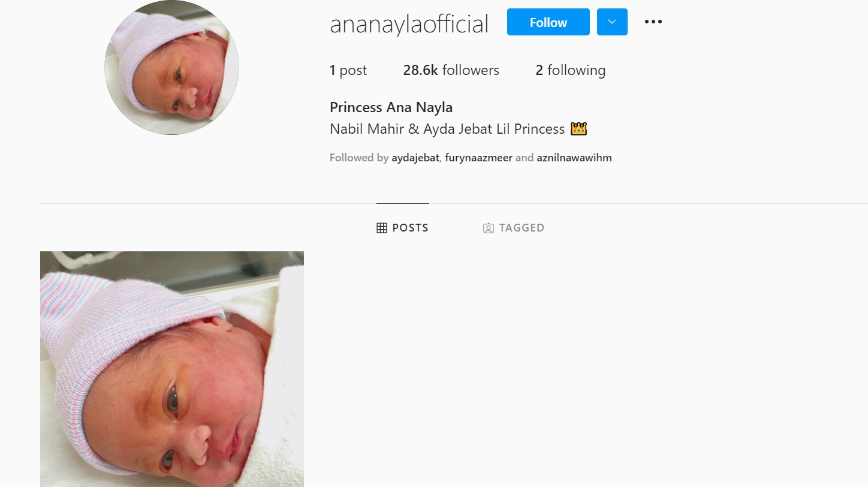Switch to the TAGGED tab label
This screenshot has width=868, height=487.
tap(522, 228)
